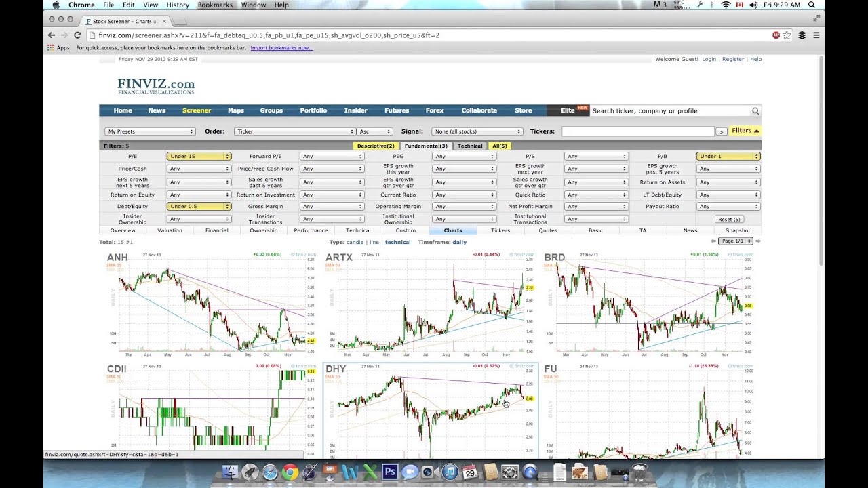The image size is (868, 488).
Task: Open the Debt/Equity filter dropdown
Action: (x=199, y=206)
